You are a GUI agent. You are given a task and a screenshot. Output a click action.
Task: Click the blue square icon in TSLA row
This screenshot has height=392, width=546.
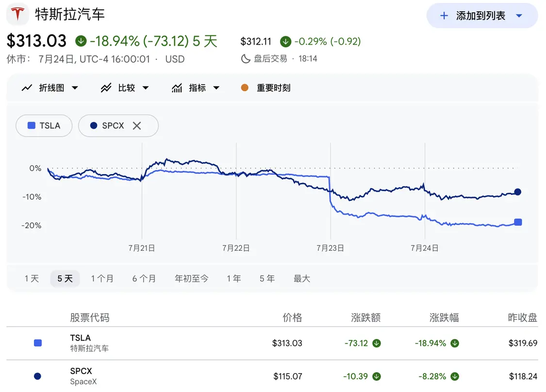coord(37,343)
